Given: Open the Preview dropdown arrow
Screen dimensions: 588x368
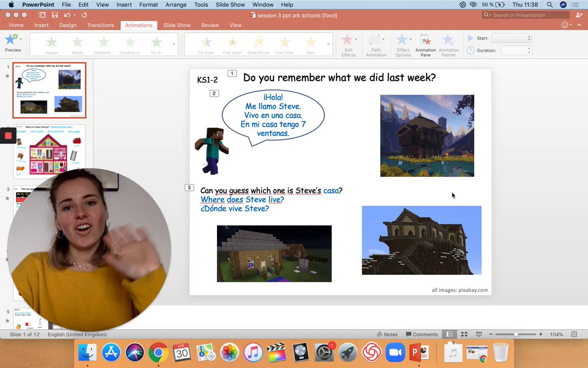Looking at the screenshot, I should (20, 39).
